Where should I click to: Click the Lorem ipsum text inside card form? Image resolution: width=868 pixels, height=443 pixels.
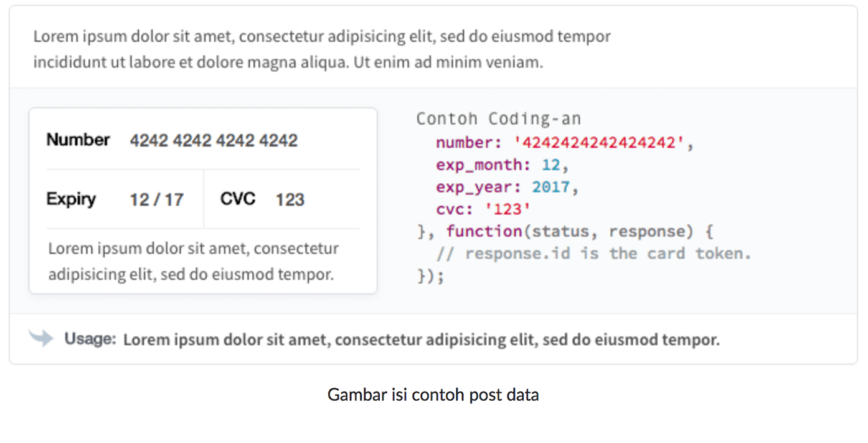click(x=194, y=261)
